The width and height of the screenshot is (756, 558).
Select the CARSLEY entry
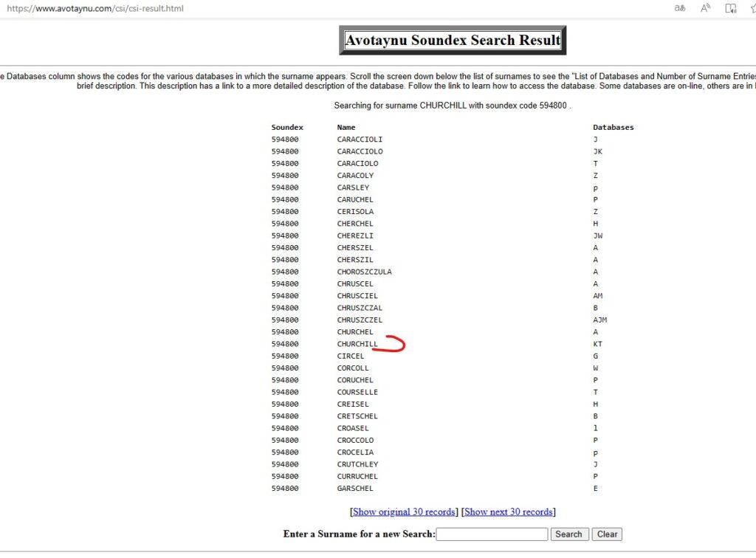[353, 187]
